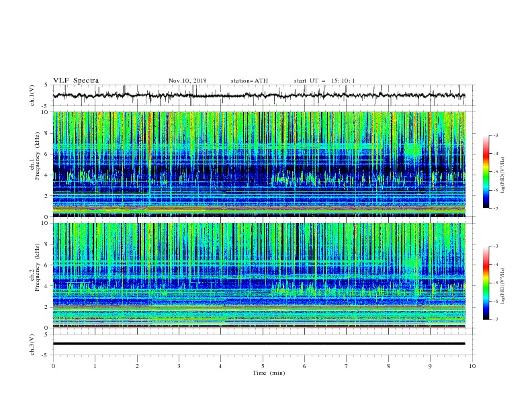Click the ch.1 spectrogram color bar
The height and width of the screenshot is (411, 532).
point(486,171)
